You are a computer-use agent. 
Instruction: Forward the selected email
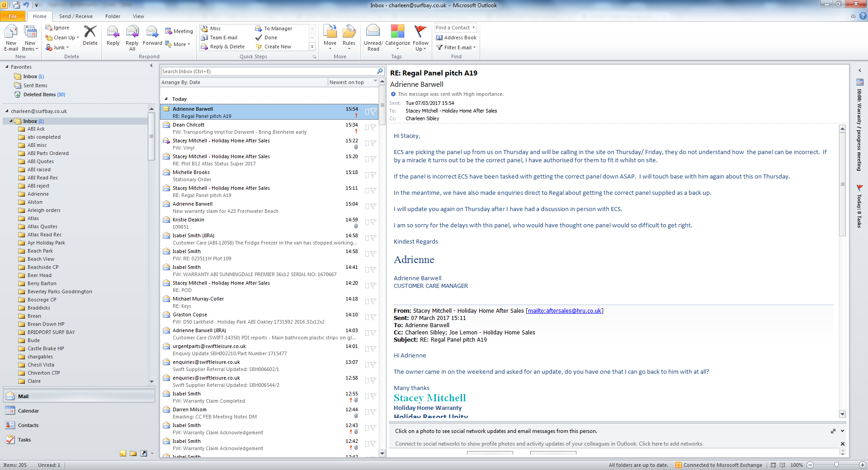152,35
